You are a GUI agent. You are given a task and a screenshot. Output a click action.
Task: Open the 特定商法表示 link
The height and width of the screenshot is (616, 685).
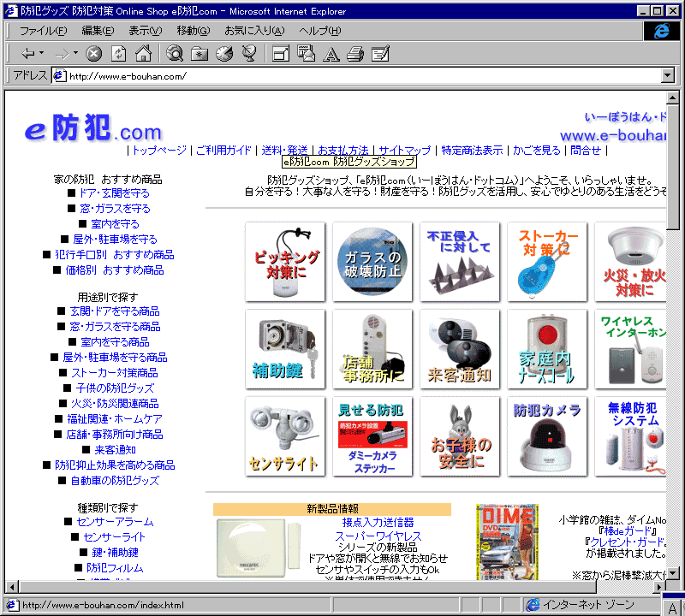pyautogui.click(x=472, y=151)
